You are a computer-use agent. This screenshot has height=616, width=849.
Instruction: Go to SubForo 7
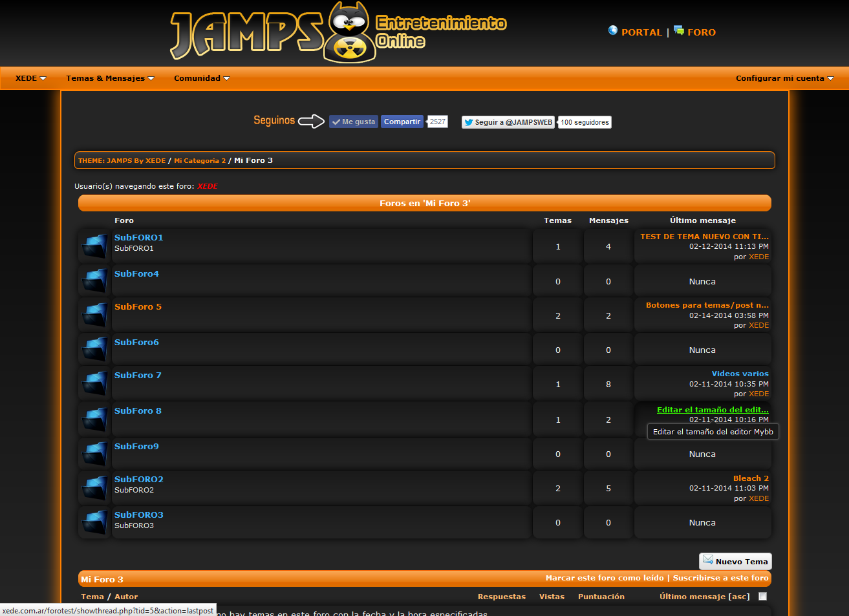(x=138, y=375)
